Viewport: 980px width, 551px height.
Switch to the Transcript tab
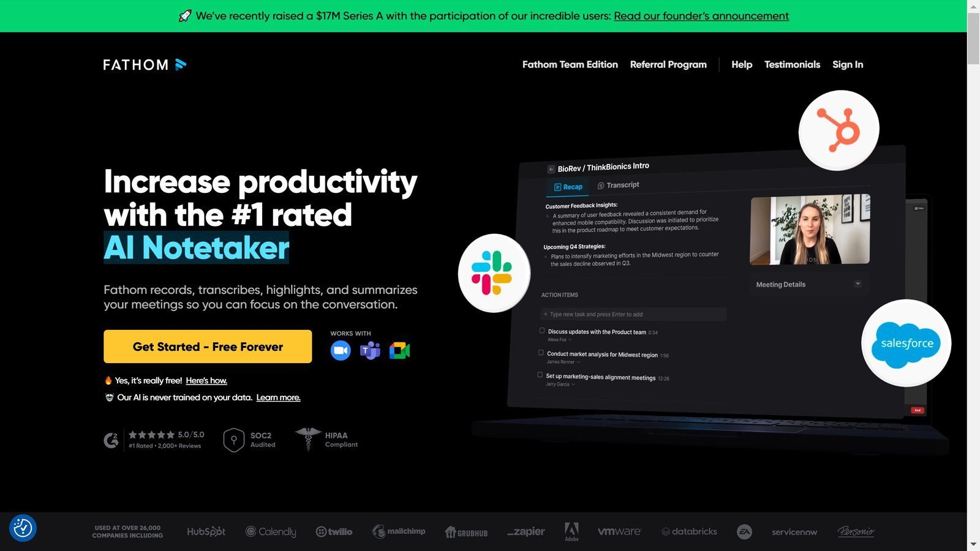[618, 185]
